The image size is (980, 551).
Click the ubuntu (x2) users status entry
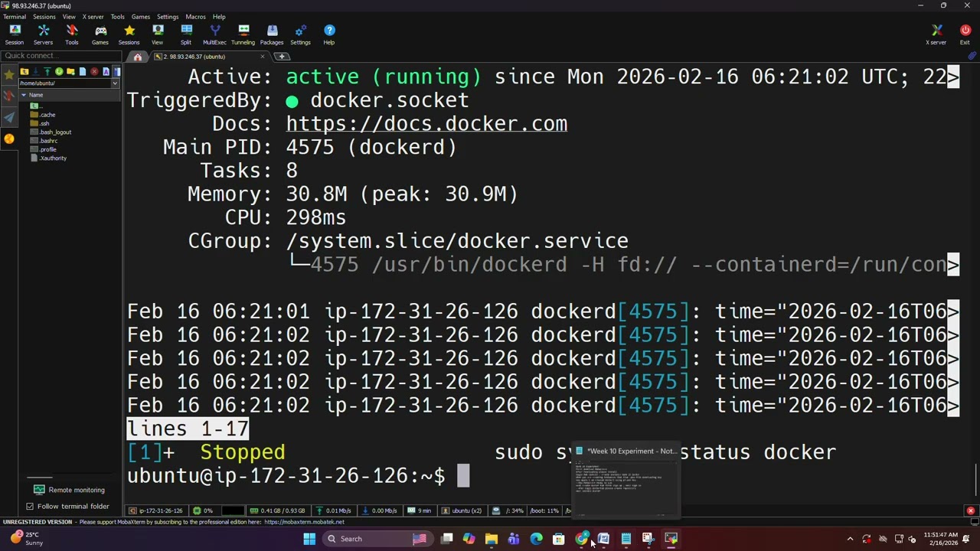461,510
